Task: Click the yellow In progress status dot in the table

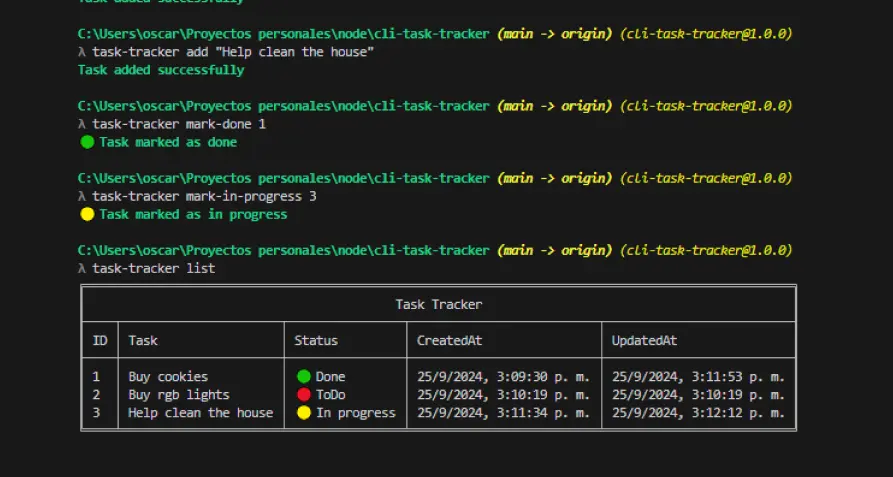Action: (x=304, y=413)
